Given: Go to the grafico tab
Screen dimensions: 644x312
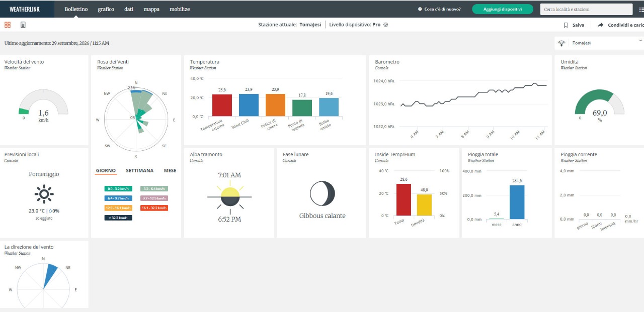Looking at the screenshot, I should 106,9.
